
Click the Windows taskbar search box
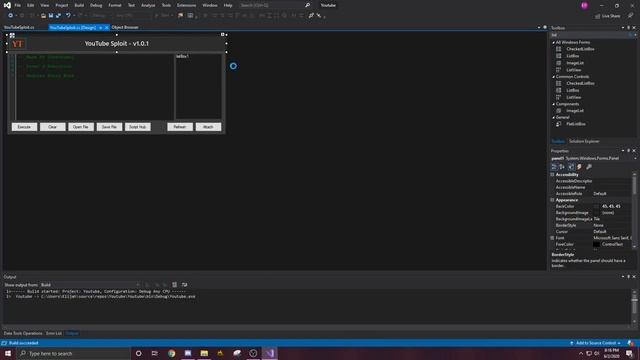[73, 353]
